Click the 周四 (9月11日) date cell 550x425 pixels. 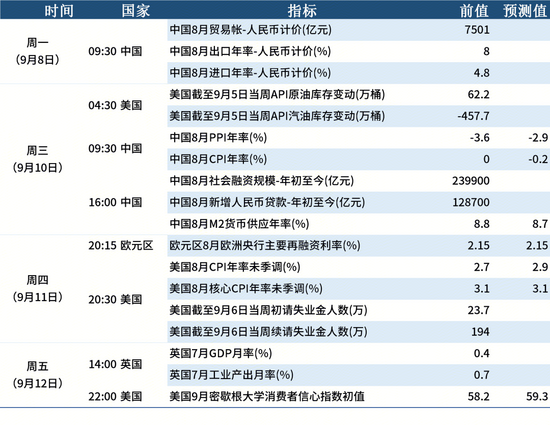38,289
